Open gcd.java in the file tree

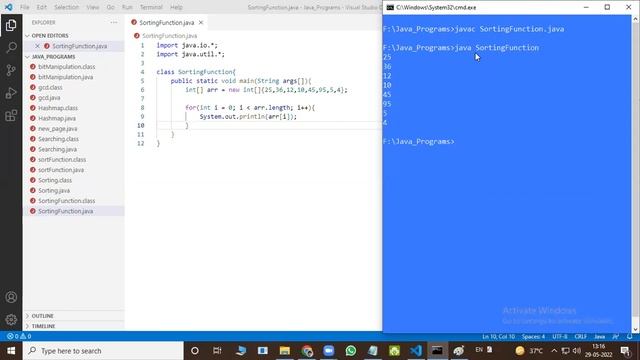49,98
